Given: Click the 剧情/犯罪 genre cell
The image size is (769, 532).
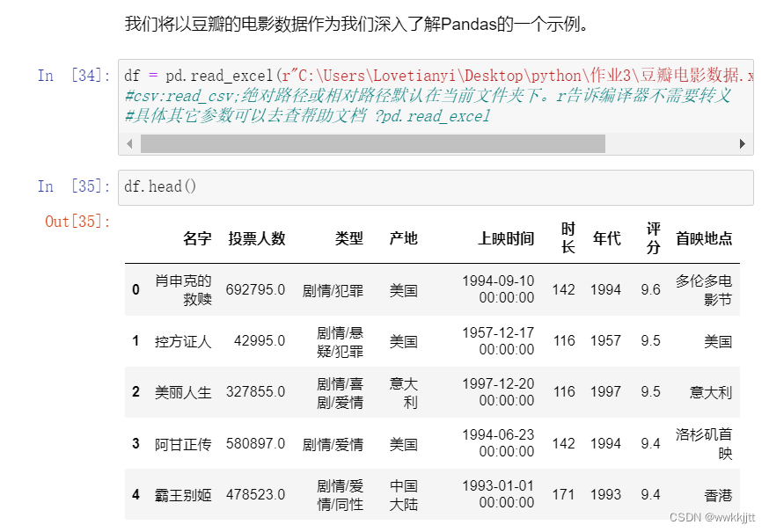Looking at the screenshot, I should point(333,291).
